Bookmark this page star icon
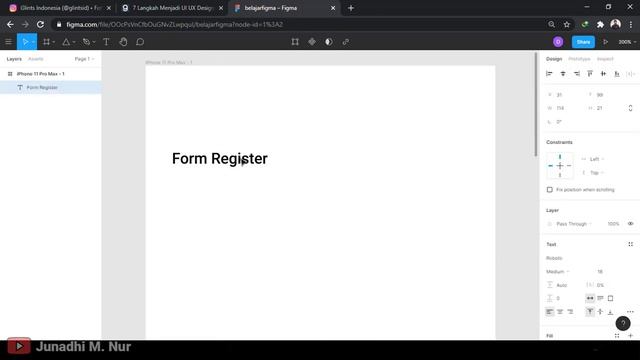Image resolution: width=640 pixels, height=360 pixels. coord(567,24)
